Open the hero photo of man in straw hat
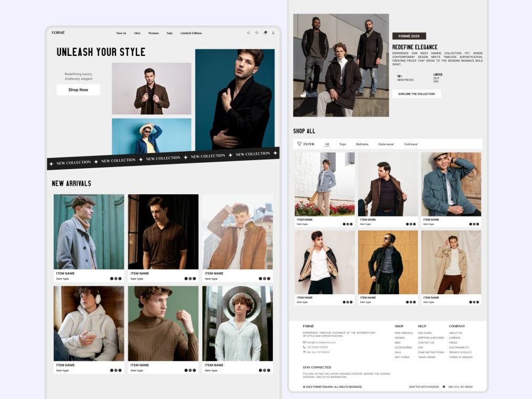The width and height of the screenshot is (532, 399). tap(152, 136)
